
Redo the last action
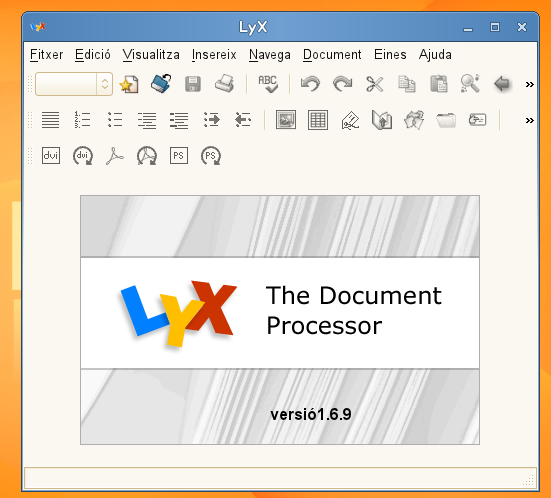tap(343, 84)
